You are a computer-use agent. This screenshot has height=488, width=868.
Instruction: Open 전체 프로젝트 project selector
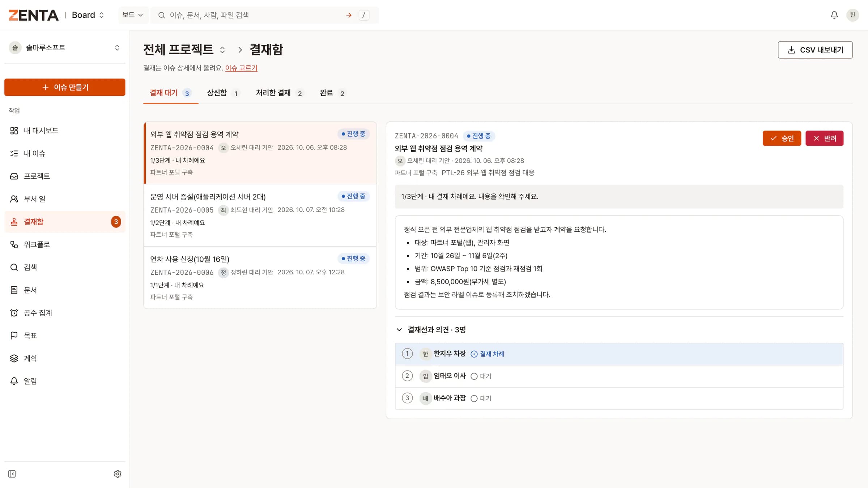(x=184, y=50)
